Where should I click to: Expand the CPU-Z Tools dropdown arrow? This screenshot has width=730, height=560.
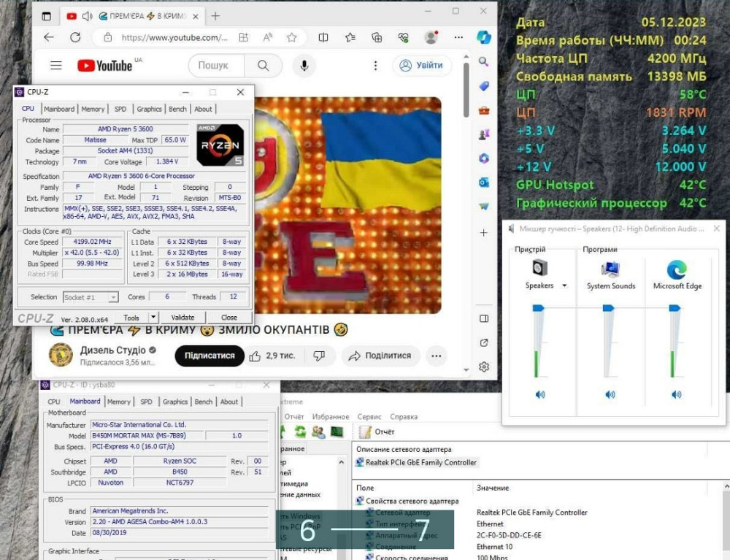(153, 318)
